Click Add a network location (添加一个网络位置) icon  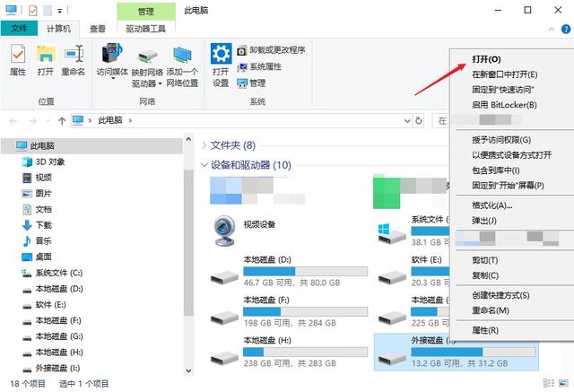(182, 55)
